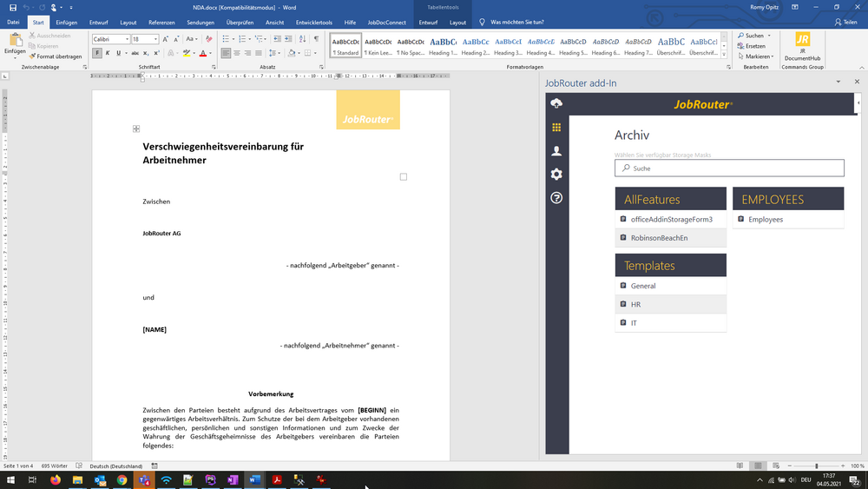Toggle bold formatting (F) button

tap(97, 53)
